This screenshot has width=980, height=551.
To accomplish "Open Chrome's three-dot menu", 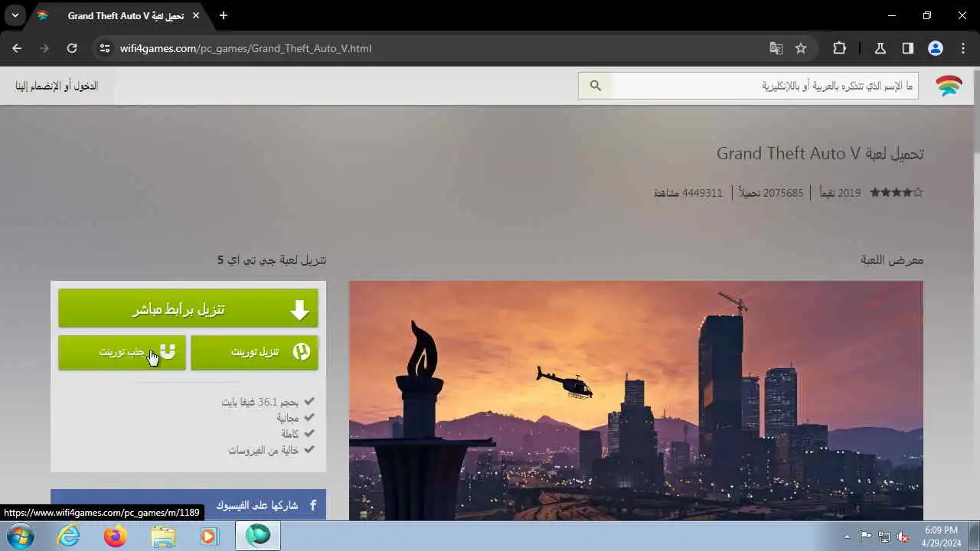I will [x=963, y=48].
